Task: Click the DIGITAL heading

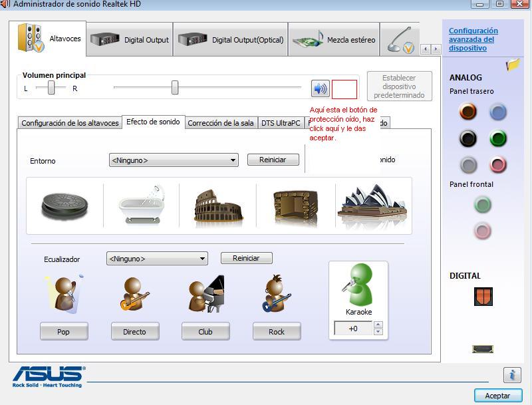Action: [x=465, y=276]
